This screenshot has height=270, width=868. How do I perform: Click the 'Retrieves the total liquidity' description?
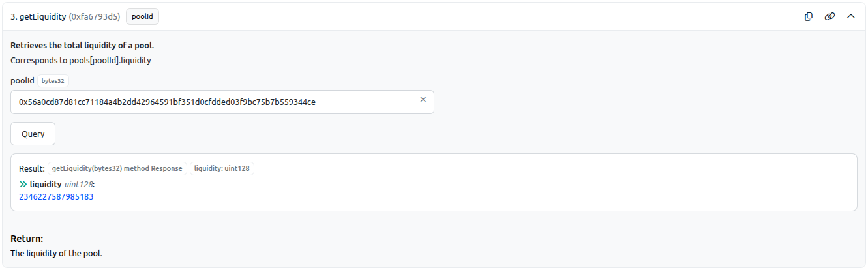82,46
